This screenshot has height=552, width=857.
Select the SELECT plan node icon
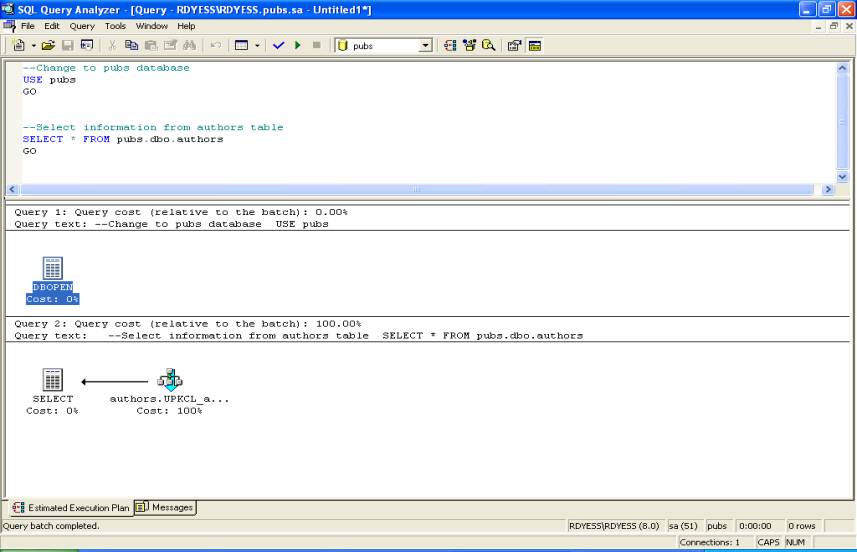(x=52, y=379)
